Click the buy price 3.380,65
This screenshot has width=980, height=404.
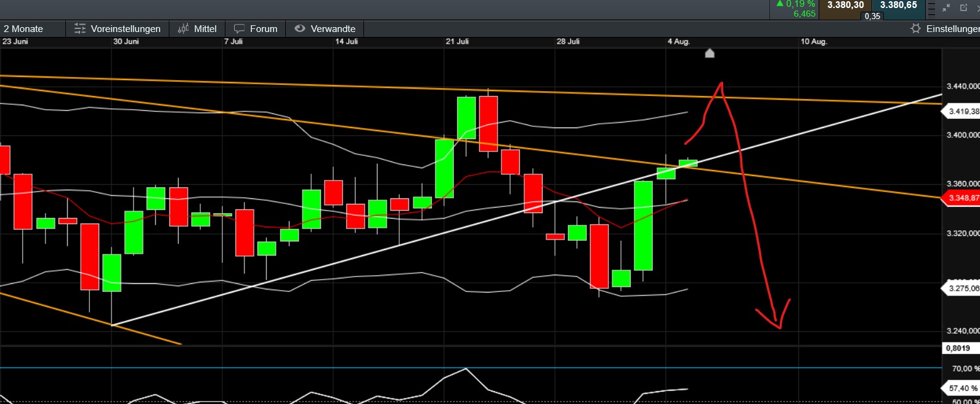[x=898, y=6]
